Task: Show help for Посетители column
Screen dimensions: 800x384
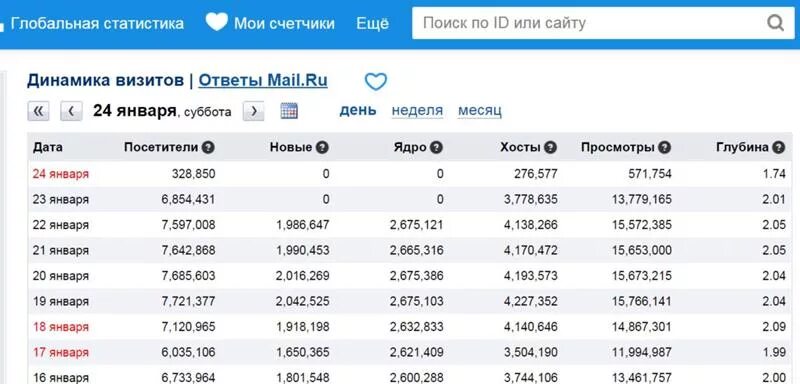Action: tap(208, 148)
